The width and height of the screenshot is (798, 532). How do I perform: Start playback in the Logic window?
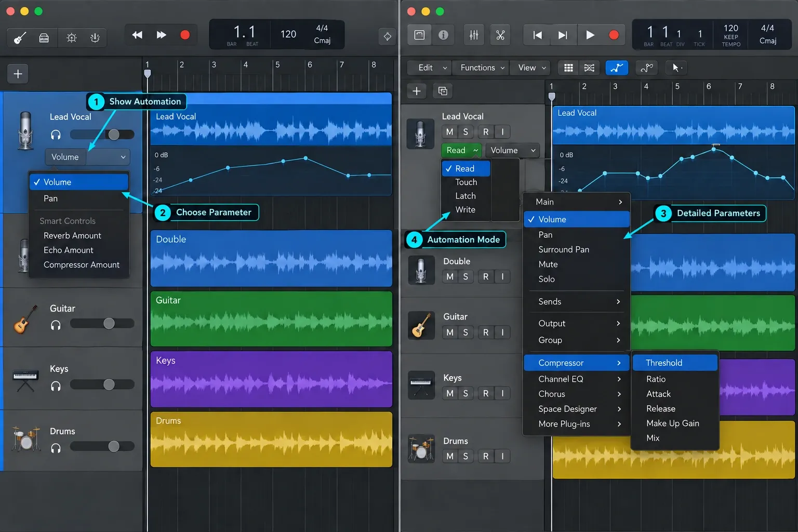tap(590, 35)
